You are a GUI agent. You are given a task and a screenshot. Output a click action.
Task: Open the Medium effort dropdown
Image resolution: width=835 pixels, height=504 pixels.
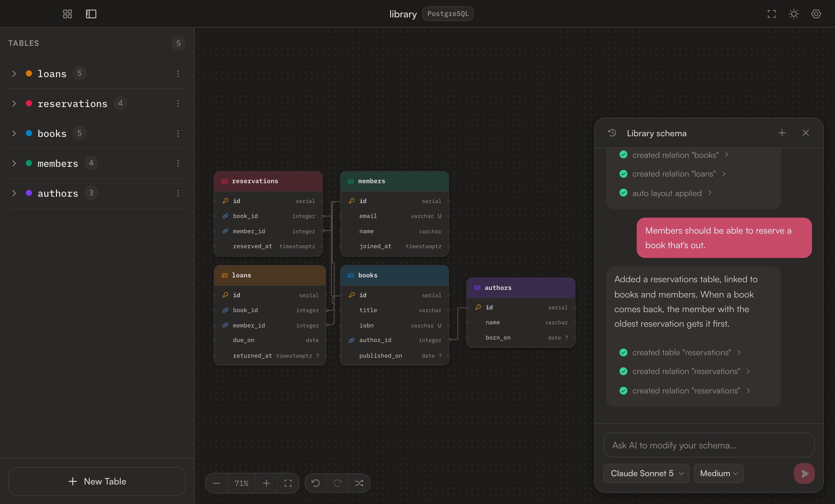pyautogui.click(x=718, y=473)
